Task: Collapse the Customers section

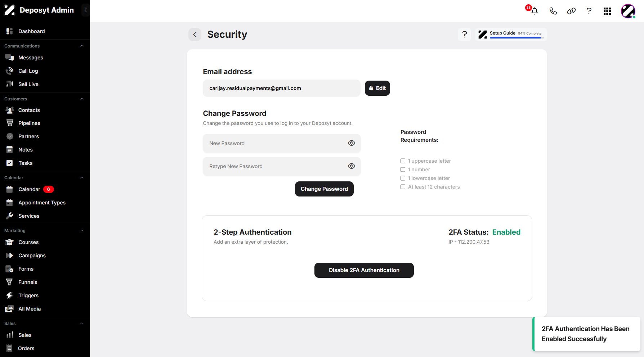Action: 82,99
